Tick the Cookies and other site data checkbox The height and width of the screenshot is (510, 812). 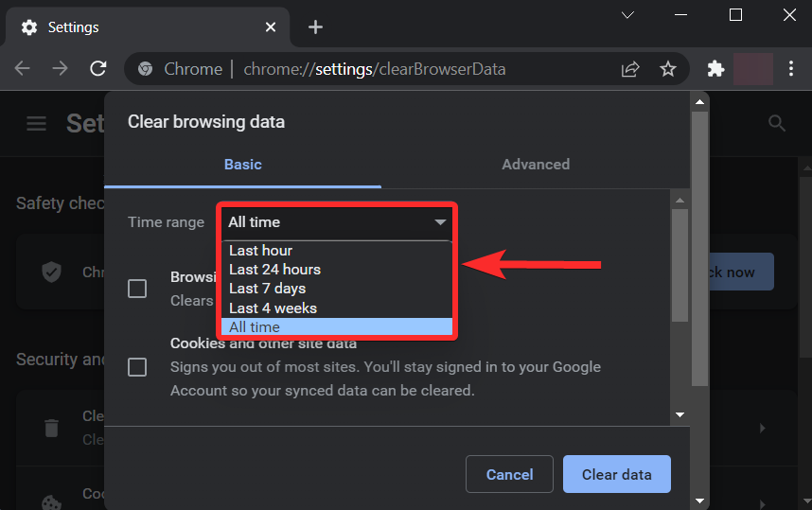(137, 367)
